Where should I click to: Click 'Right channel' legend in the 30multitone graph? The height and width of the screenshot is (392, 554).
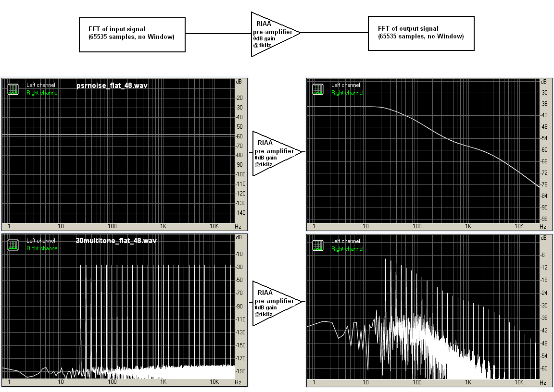tap(42, 248)
